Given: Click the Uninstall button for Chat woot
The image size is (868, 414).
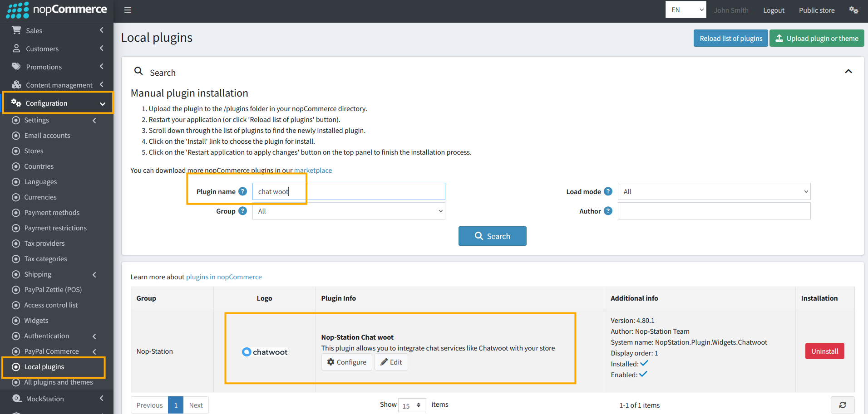Looking at the screenshot, I should click(x=824, y=351).
